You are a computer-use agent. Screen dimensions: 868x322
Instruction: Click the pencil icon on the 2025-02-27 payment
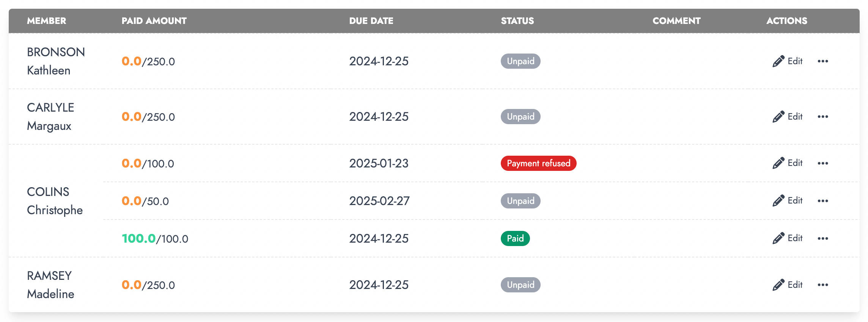pos(778,200)
